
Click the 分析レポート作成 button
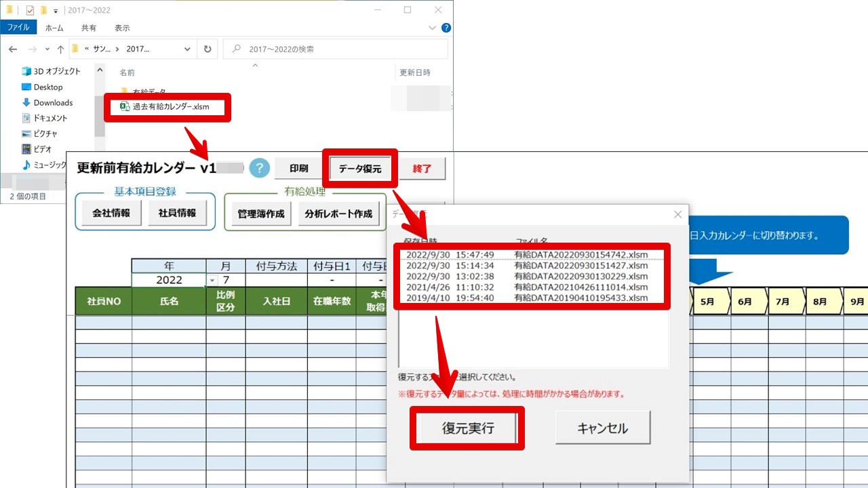[338, 213]
